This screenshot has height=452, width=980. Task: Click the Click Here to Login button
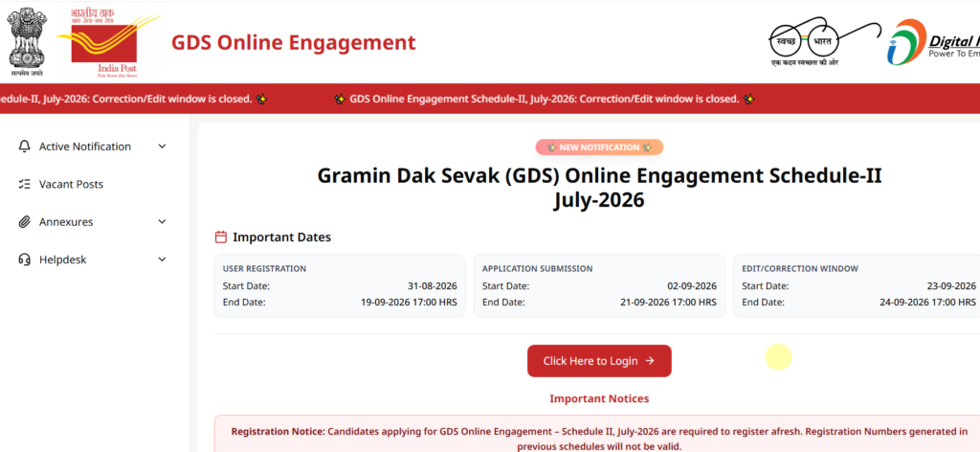point(599,361)
